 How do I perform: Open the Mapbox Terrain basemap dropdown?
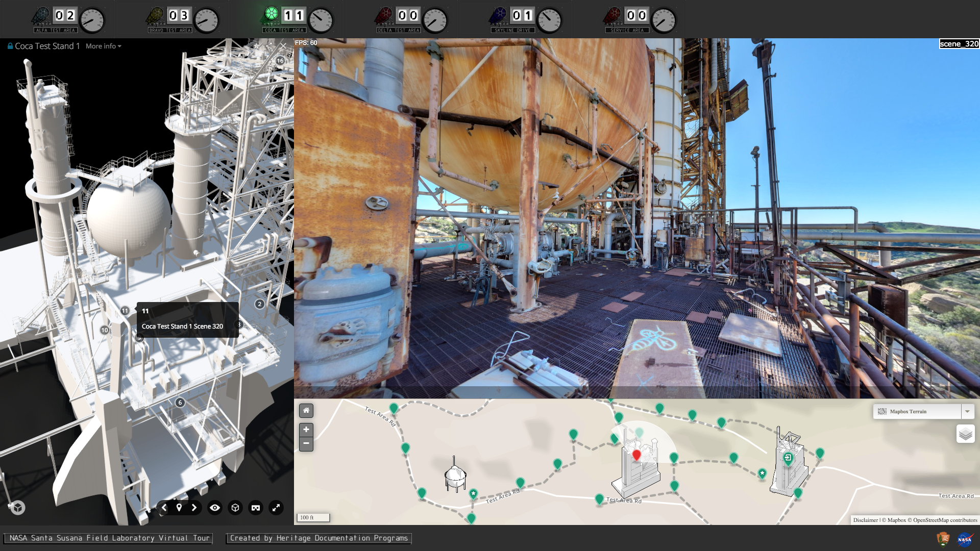point(917,411)
